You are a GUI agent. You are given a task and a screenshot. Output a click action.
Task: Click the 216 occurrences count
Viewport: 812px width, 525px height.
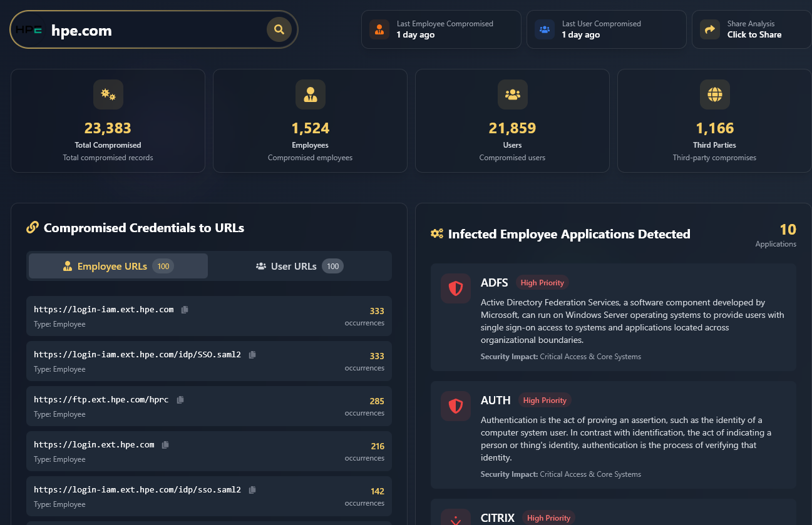pos(378,446)
